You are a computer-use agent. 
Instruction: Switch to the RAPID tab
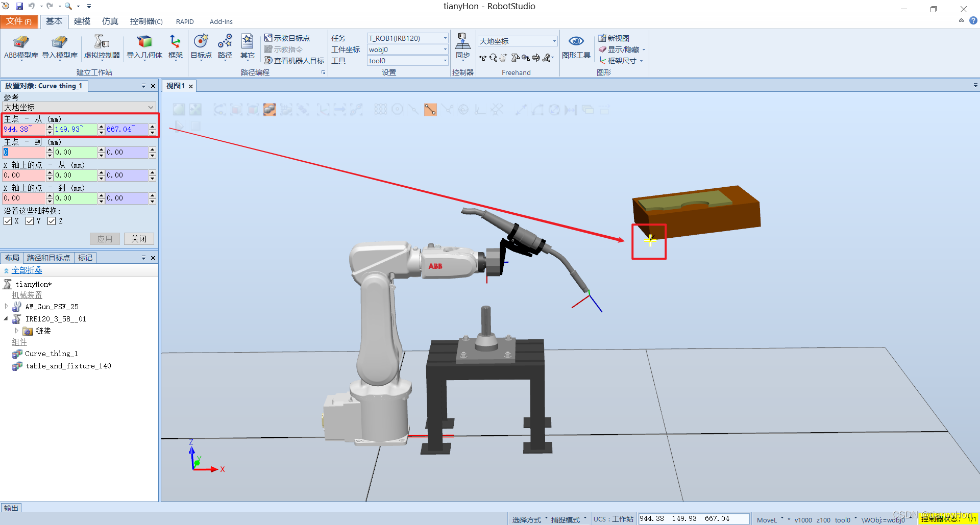click(x=185, y=21)
